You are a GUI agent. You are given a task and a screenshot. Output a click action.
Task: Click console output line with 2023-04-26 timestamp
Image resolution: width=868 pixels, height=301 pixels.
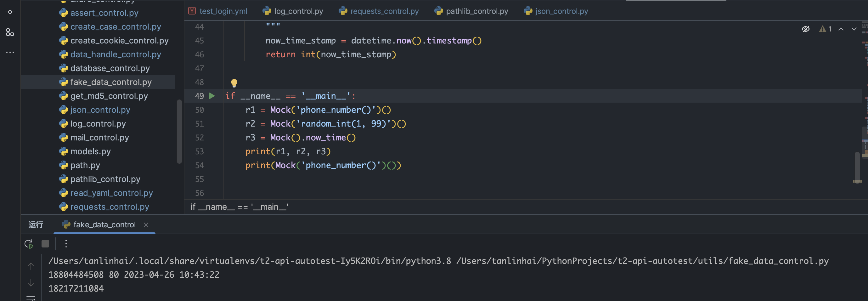[x=134, y=275]
